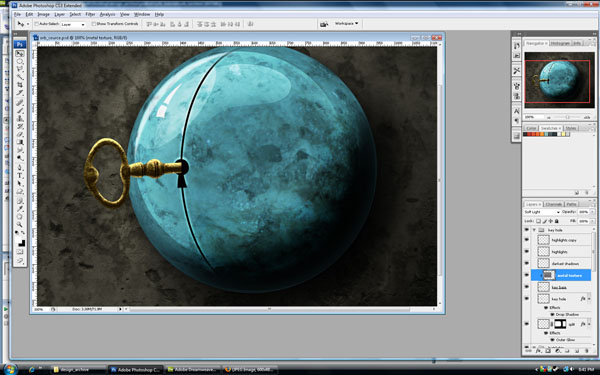Switch to the Histogram tab
Viewport: 600px width, 375px height.
click(x=560, y=43)
